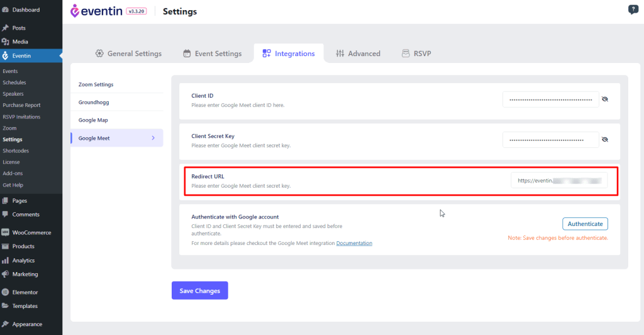This screenshot has height=335, width=644.
Task: Click the 'Authenticate with Google account' heading
Action: click(x=235, y=217)
